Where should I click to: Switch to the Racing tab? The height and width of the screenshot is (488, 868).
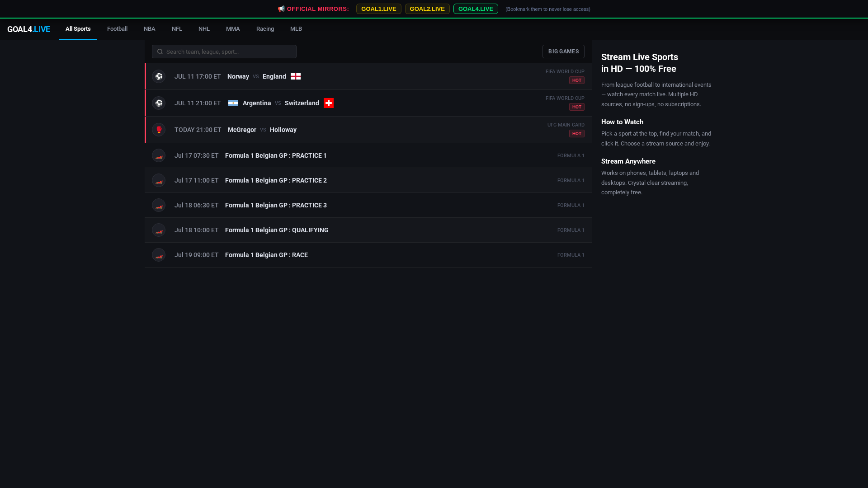tap(265, 29)
